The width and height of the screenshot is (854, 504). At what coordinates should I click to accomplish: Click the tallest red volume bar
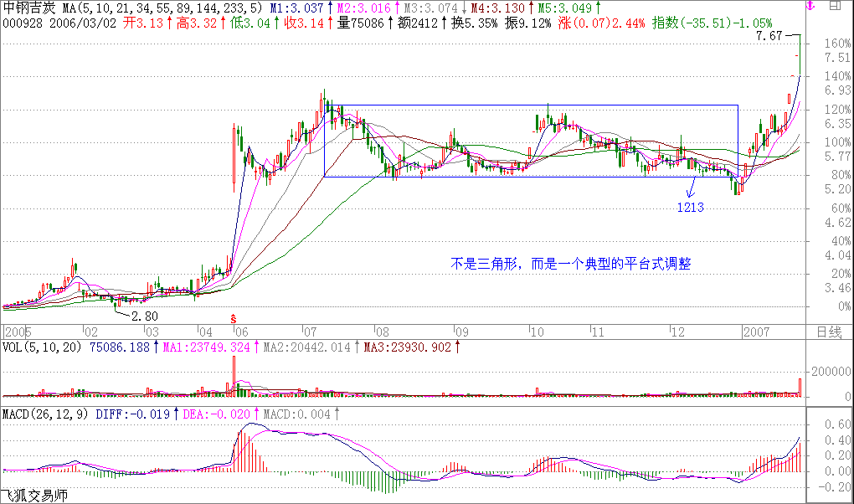pyautogui.click(x=234, y=374)
